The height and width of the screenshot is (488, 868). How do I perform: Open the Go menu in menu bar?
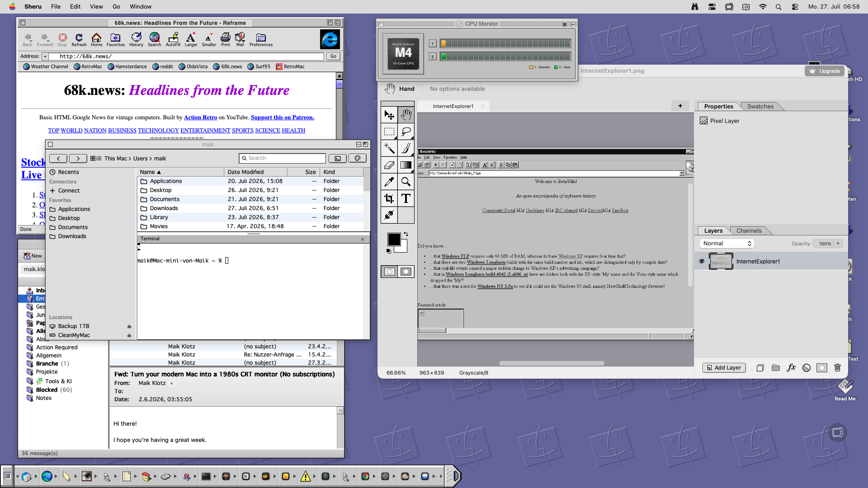click(x=116, y=7)
